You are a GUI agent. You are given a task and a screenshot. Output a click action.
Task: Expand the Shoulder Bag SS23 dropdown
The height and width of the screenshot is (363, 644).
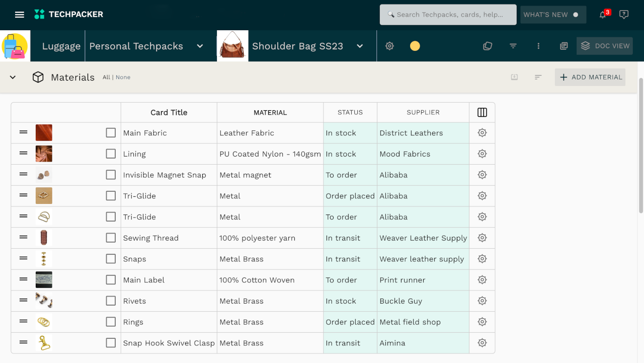tap(360, 46)
